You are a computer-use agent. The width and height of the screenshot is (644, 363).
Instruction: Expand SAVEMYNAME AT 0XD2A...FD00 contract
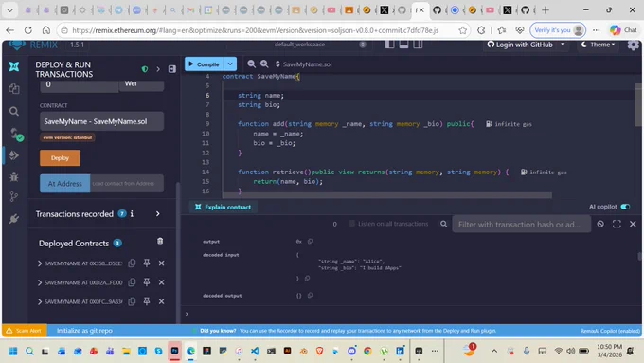(x=40, y=282)
